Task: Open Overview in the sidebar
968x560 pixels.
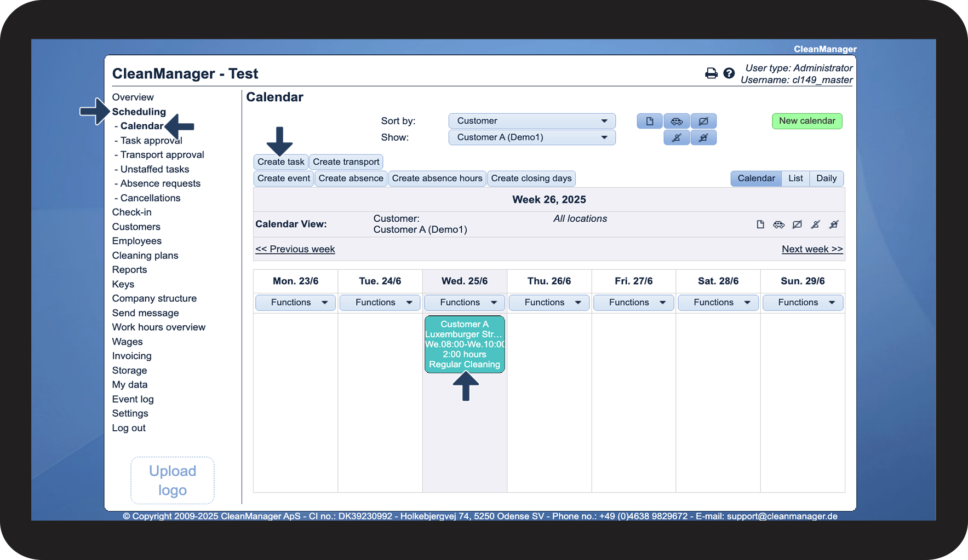Action: [133, 97]
